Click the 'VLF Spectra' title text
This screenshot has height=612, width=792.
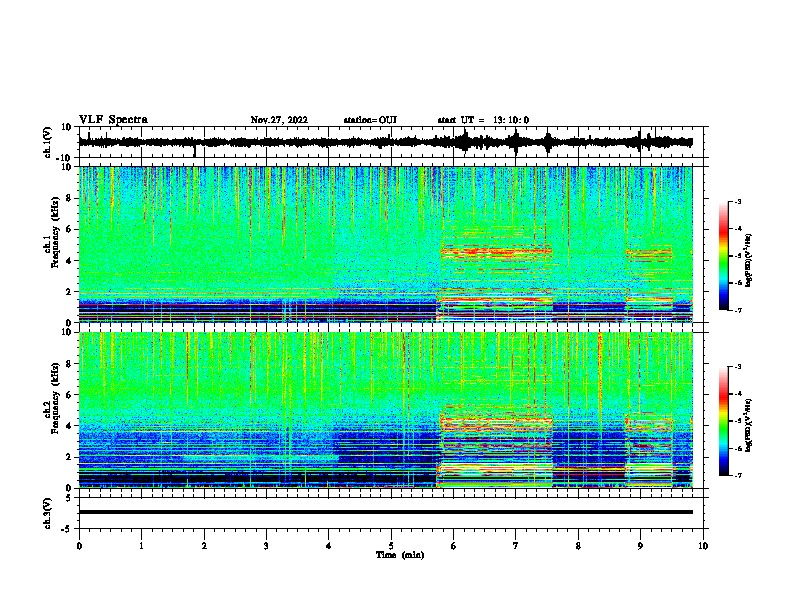click(x=113, y=120)
